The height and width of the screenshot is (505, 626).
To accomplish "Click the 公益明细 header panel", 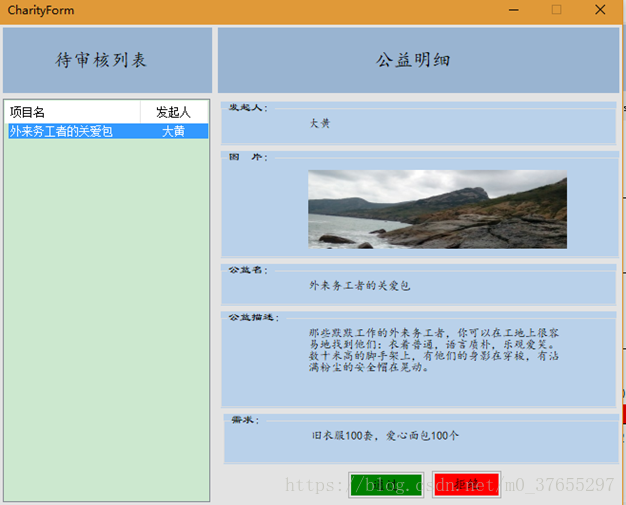I will tap(418, 60).
